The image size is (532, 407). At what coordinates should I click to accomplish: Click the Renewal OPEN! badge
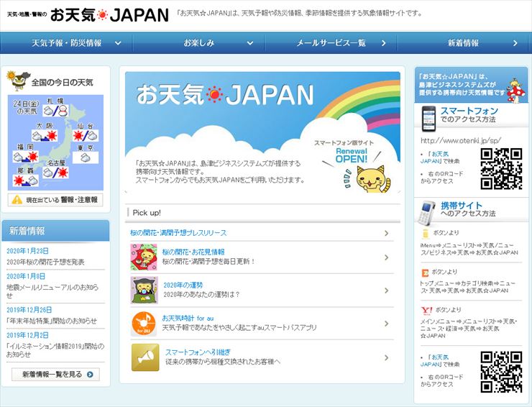[352, 155]
